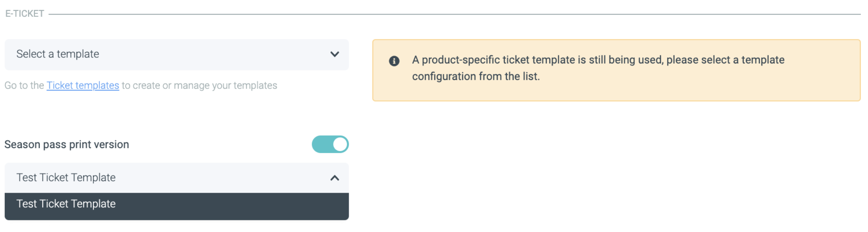
Task: Open the "Select a template" dropdown
Action: click(x=177, y=55)
